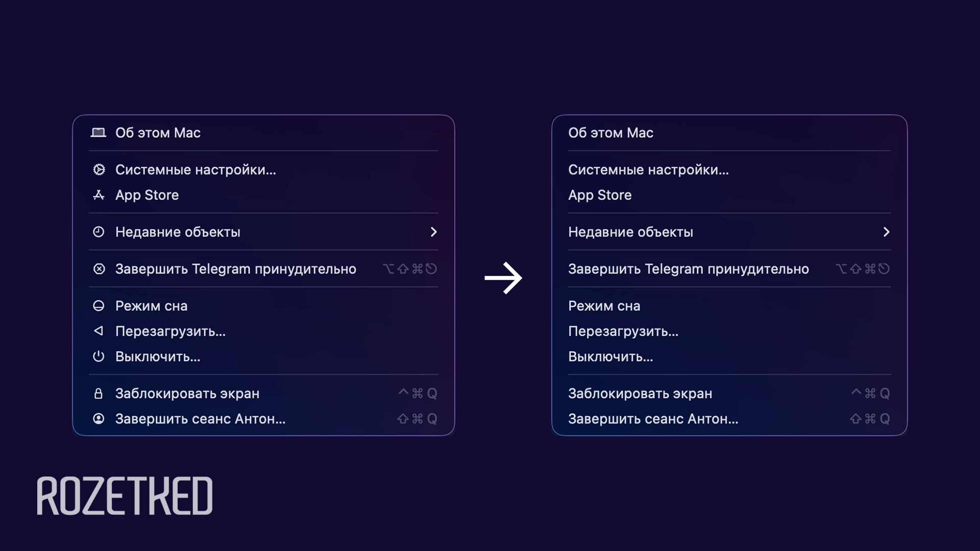Click the lock icon beside Заблокировать экран

pos(99,393)
